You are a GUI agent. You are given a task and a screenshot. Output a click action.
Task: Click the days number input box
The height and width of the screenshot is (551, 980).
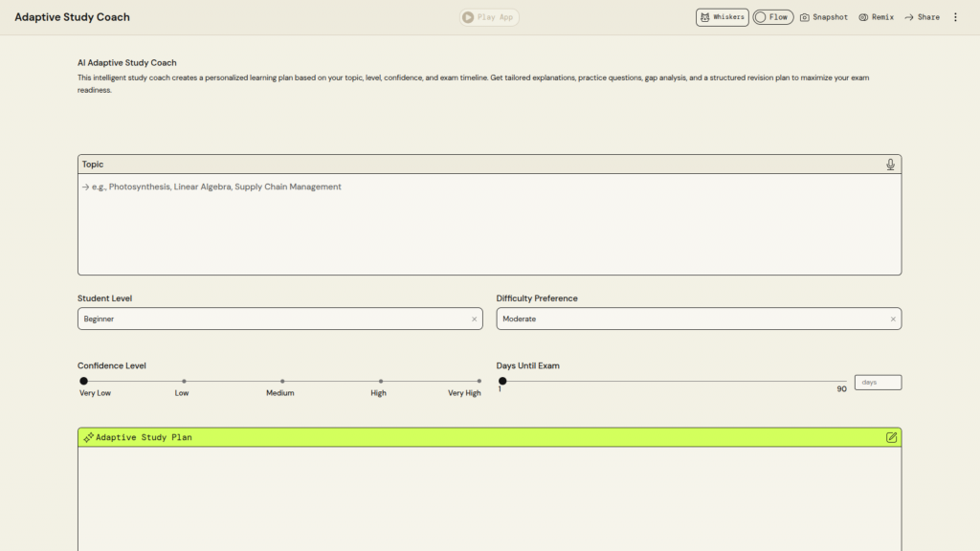pyautogui.click(x=877, y=383)
